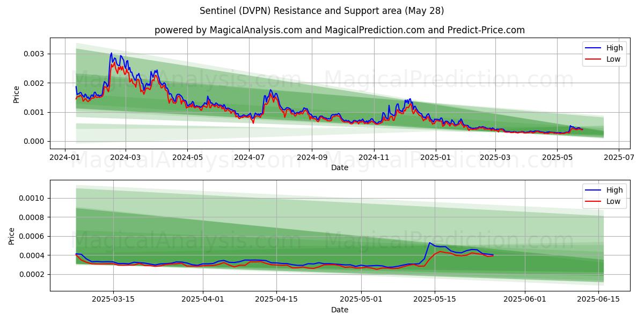Viewport: 644px width, 322px height.
Task: Click the '2024-09' x-axis tick label
Action: [x=312, y=157]
